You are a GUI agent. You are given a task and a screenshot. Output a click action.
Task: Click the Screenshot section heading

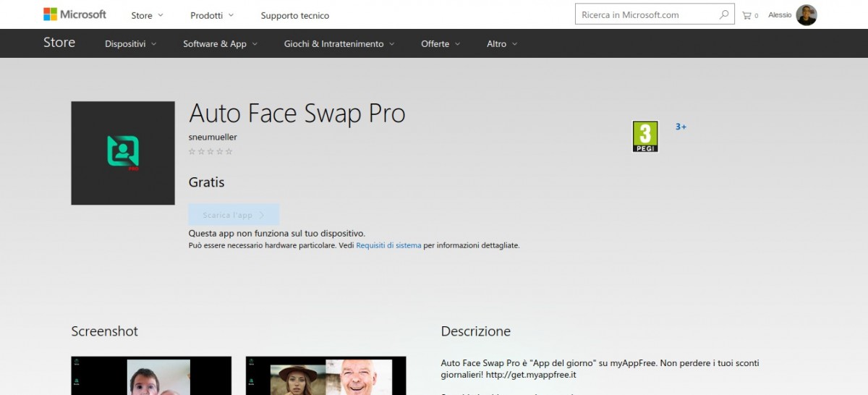(x=104, y=331)
